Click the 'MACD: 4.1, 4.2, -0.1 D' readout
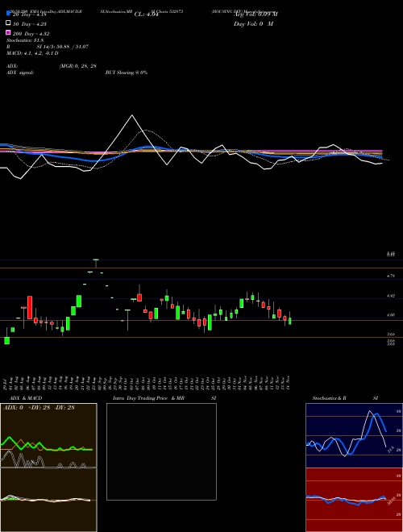The width and height of the screenshot is (403, 532). click(32, 53)
